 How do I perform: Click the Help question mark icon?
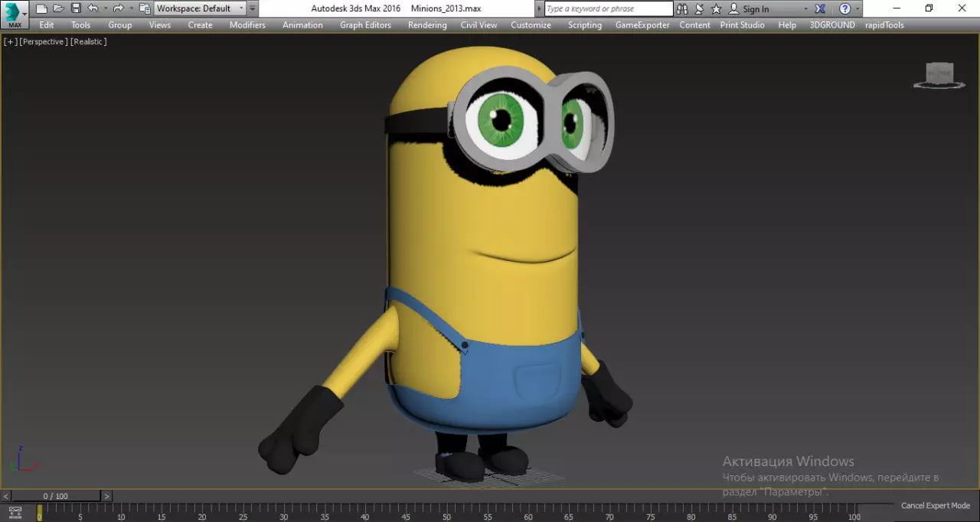point(844,8)
